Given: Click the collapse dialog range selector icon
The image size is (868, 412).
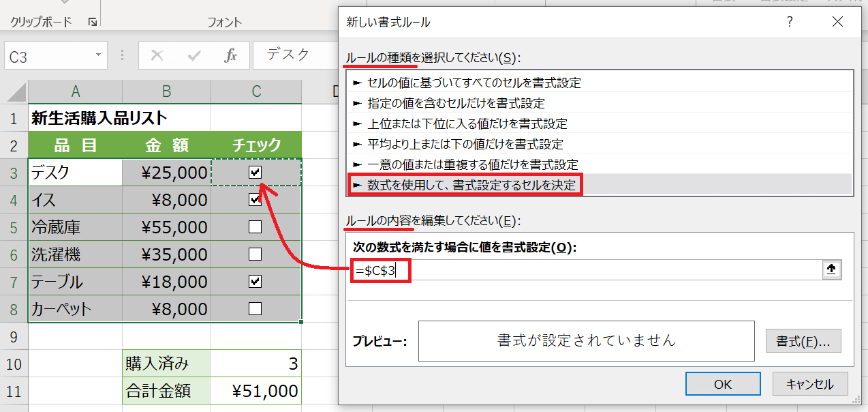Looking at the screenshot, I should pos(831,270).
